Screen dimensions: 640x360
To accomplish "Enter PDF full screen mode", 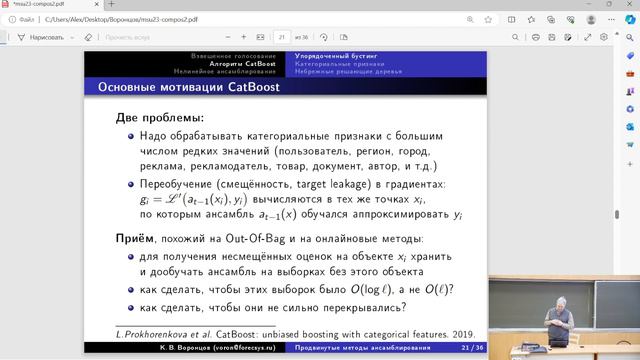I will coord(588,37).
